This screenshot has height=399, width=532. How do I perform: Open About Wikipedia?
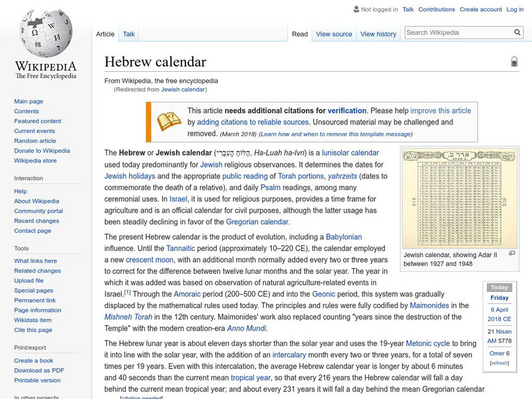pos(37,201)
